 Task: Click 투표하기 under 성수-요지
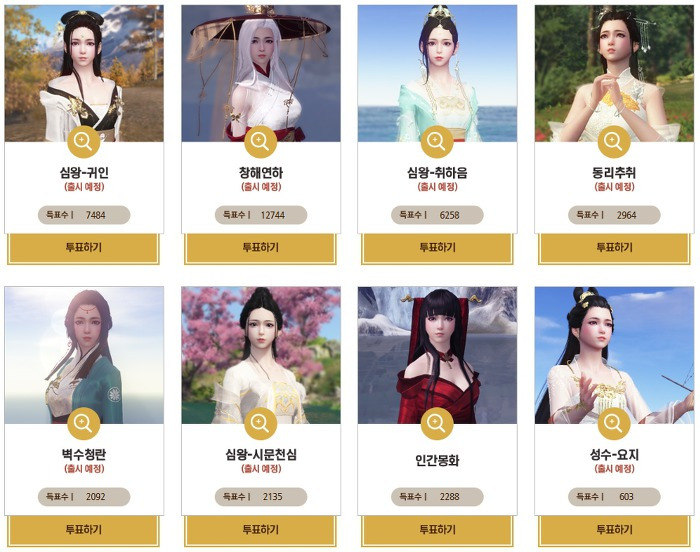(x=614, y=531)
